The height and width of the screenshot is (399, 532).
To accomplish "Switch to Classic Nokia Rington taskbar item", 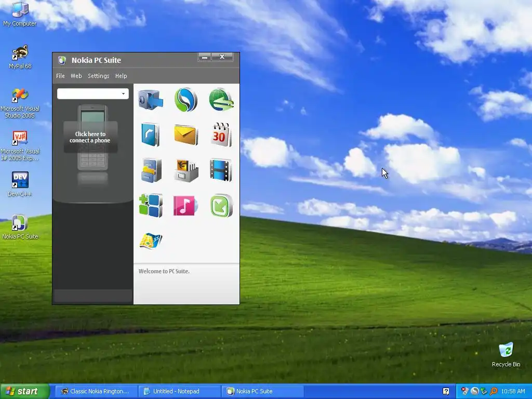I will [x=96, y=391].
